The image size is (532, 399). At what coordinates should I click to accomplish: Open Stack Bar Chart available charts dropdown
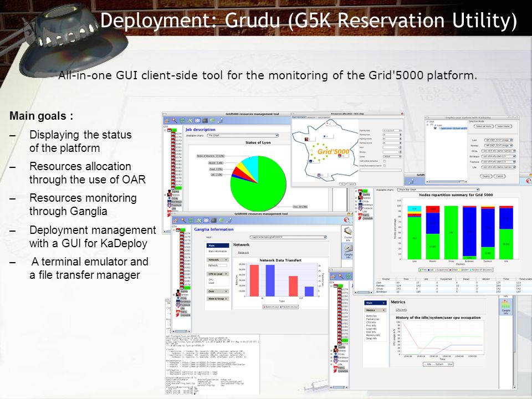tap(438, 190)
